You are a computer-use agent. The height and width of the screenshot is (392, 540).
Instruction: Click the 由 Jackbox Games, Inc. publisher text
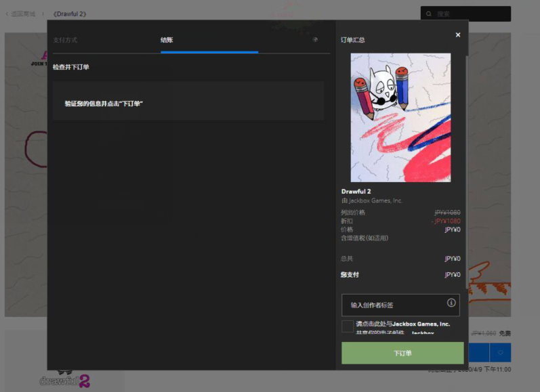[x=371, y=200]
